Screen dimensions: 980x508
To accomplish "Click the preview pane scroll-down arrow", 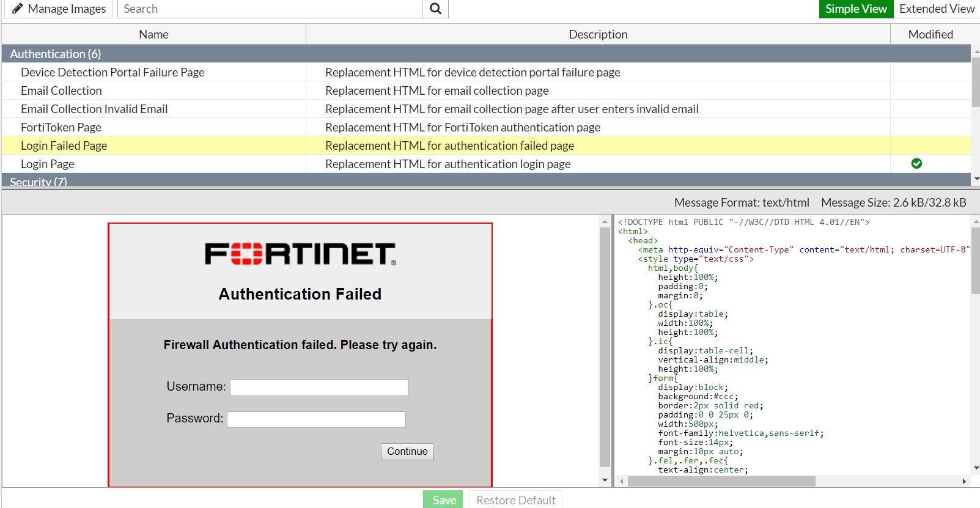I will (605, 480).
